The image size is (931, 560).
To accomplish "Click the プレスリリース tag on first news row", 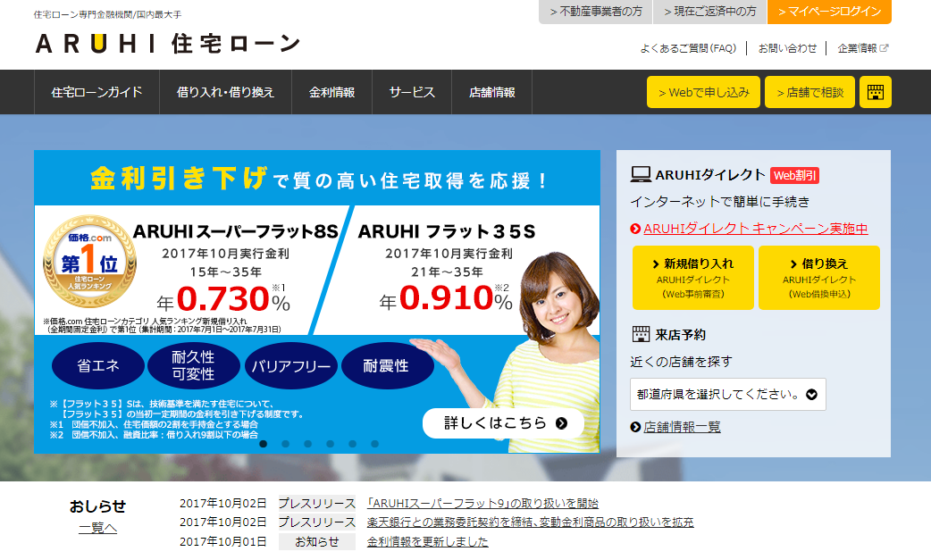I will pos(317,503).
